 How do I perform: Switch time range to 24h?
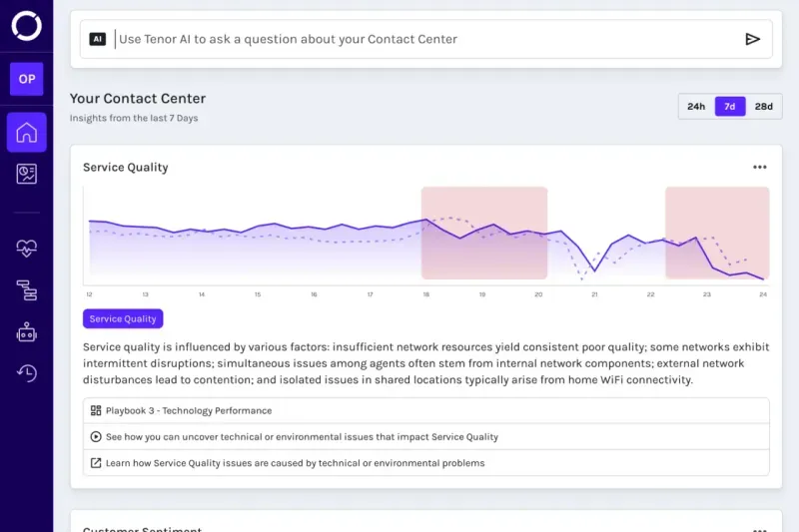click(x=696, y=106)
